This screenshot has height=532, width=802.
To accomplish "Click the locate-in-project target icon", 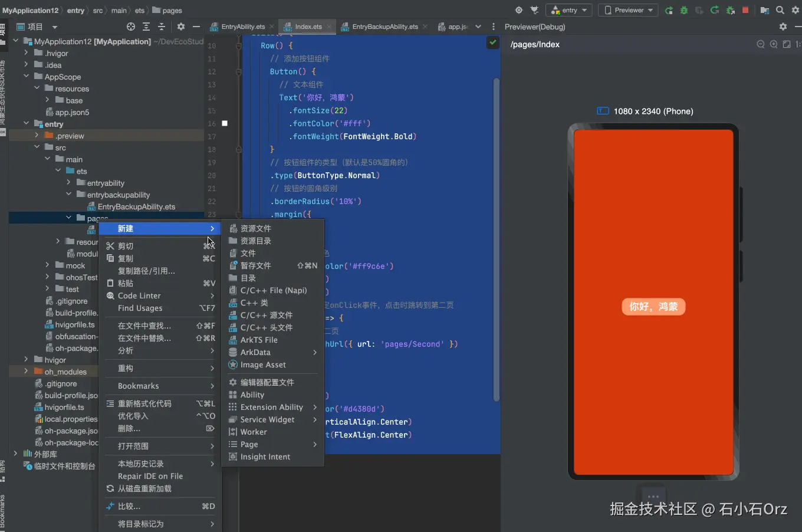I will click(131, 27).
